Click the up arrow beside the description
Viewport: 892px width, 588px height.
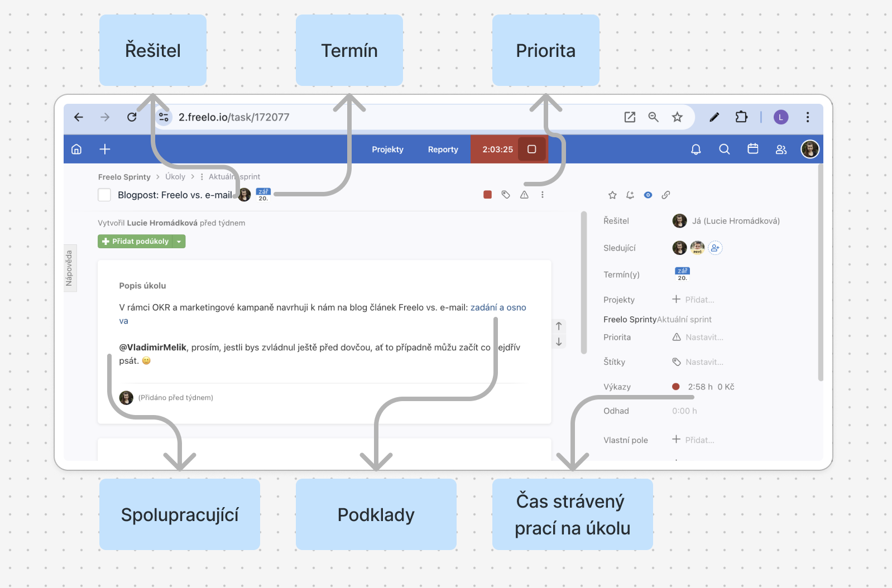pos(559,326)
